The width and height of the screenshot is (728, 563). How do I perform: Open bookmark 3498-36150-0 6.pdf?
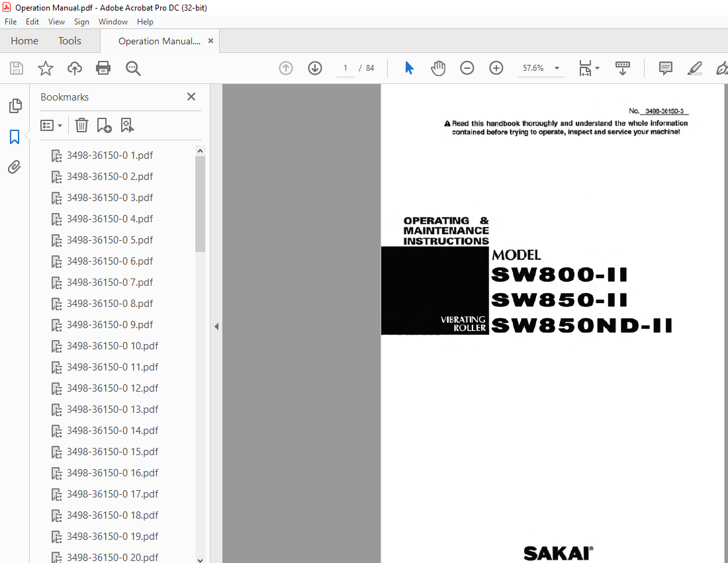[x=110, y=261]
